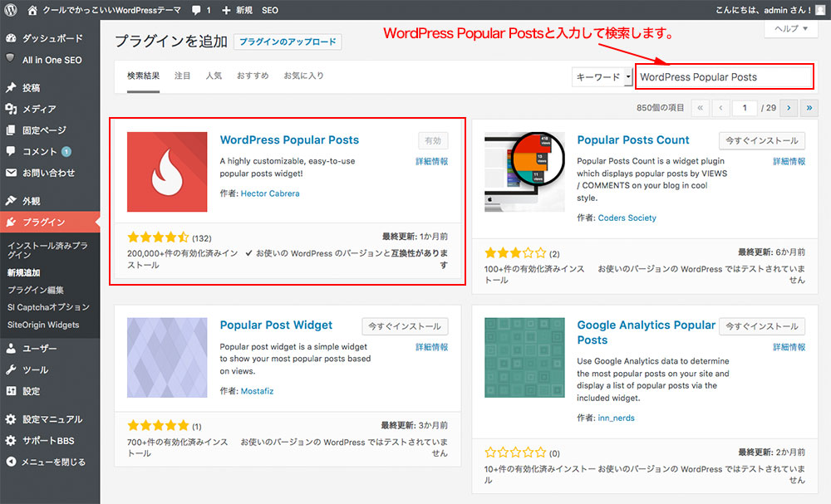This screenshot has width=831, height=504.
Task: Open プラグイン編集 submenu item
Action: 36,290
